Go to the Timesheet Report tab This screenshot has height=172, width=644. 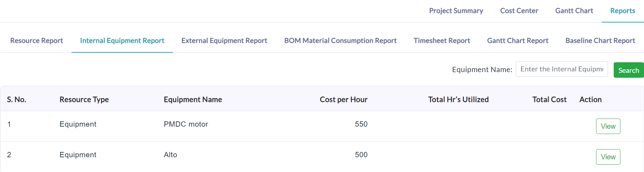(x=442, y=40)
